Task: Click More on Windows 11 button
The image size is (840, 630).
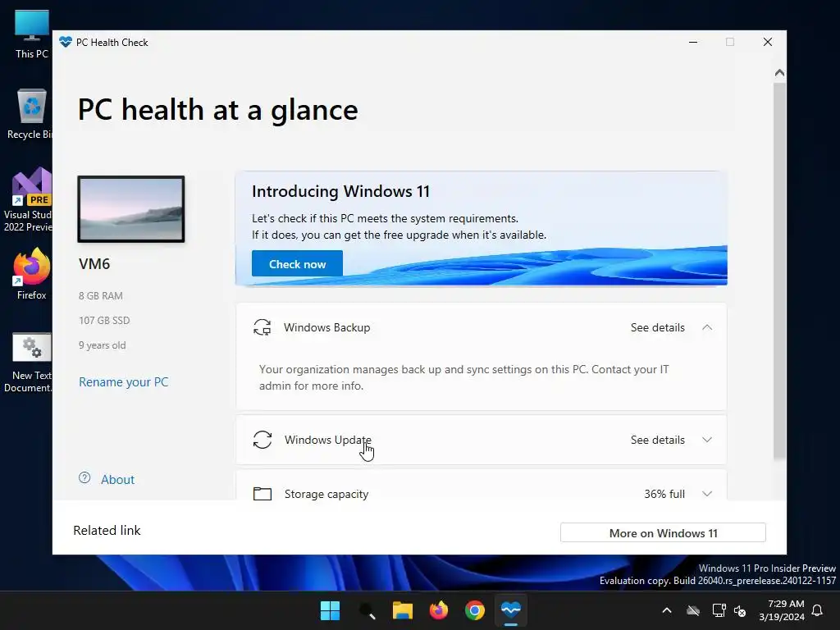Action: 663,533
